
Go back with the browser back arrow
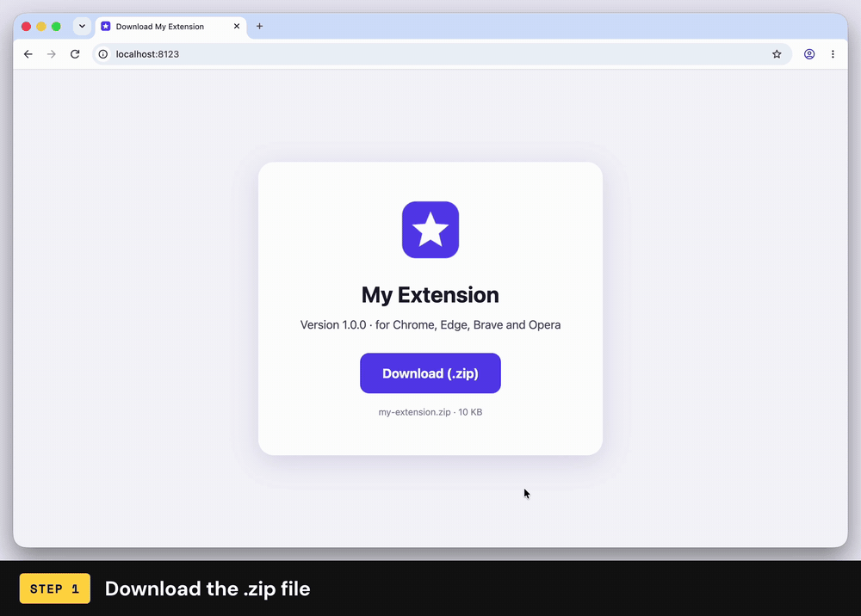tap(28, 53)
